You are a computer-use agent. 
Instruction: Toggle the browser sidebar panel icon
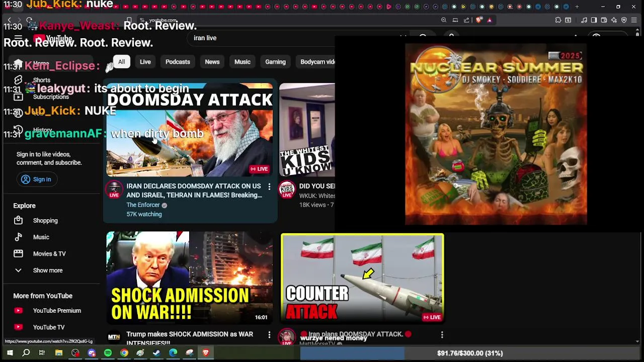(594, 20)
